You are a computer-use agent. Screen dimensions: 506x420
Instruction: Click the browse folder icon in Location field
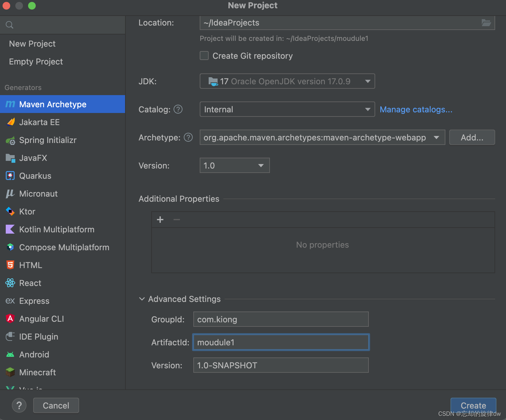point(486,23)
